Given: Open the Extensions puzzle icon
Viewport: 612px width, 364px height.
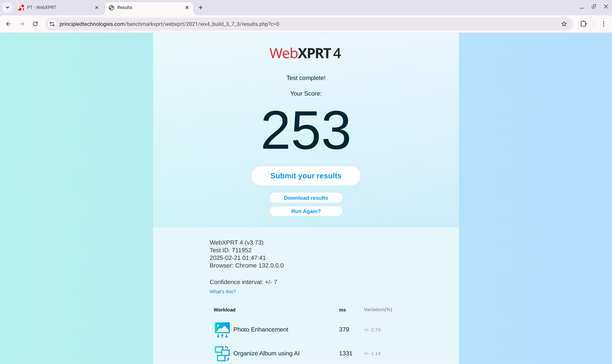Looking at the screenshot, I should 583,24.
